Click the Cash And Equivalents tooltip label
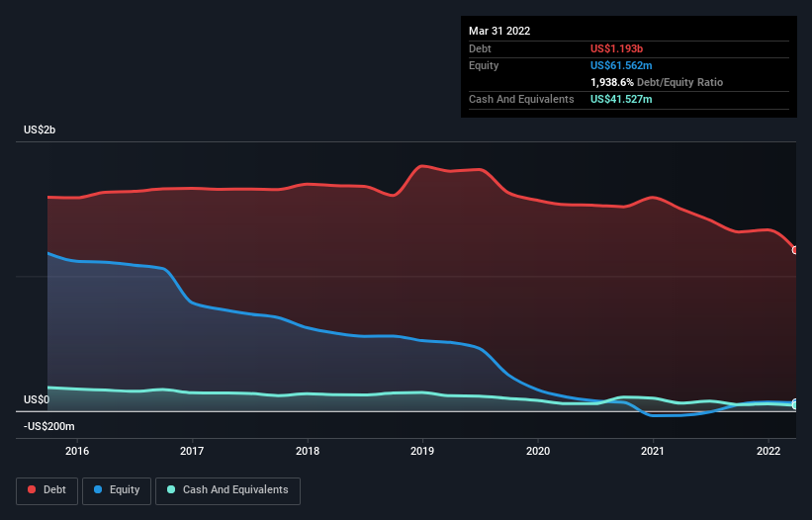The width and height of the screenshot is (812, 520). coord(521,99)
